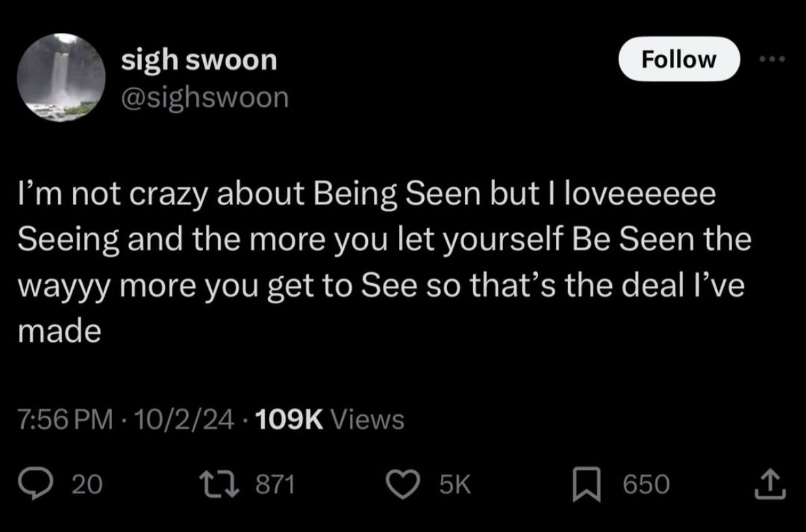Click the 7:56 PM timestamp
The width and height of the screenshot is (806, 532).
tap(63, 418)
